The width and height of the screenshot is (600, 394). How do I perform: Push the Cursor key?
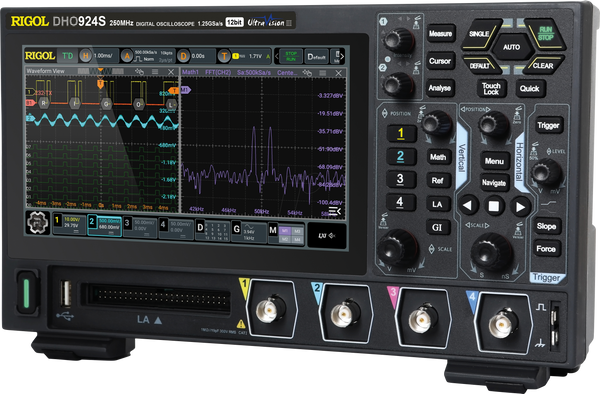(x=440, y=61)
